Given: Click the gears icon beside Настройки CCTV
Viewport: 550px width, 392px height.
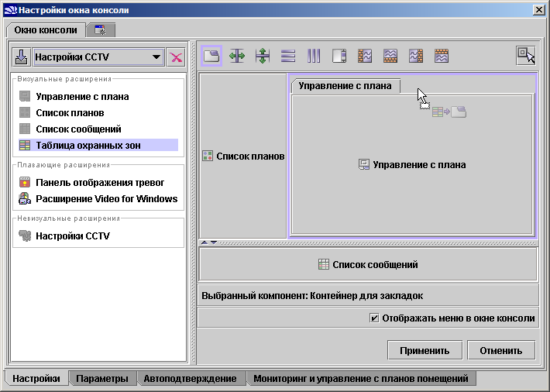Looking at the screenshot, I should point(25,236).
